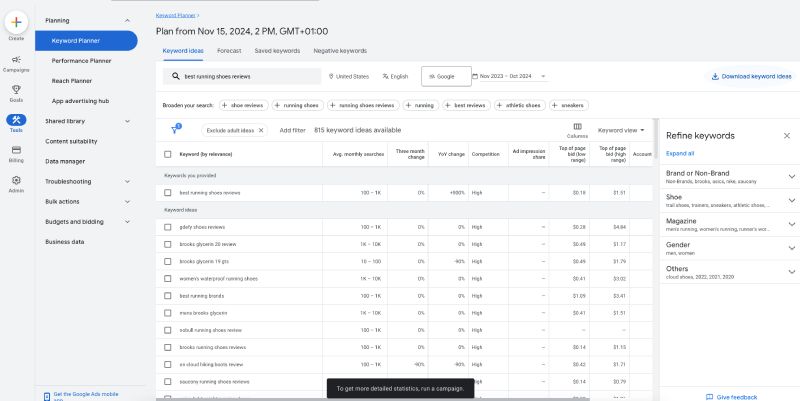Click the Give feedback icon
The height and width of the screenshot is (401, 800).
709,397
